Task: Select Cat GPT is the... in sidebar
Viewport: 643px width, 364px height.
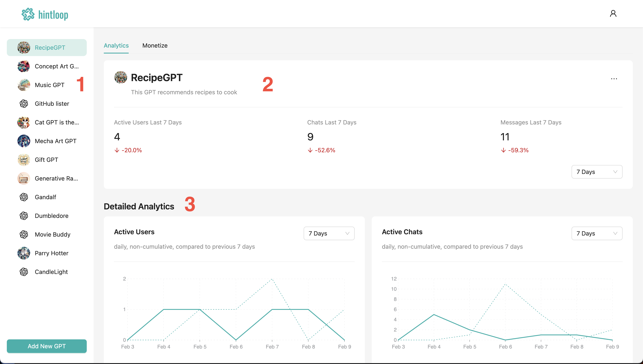Action: [x=47, y=122]
